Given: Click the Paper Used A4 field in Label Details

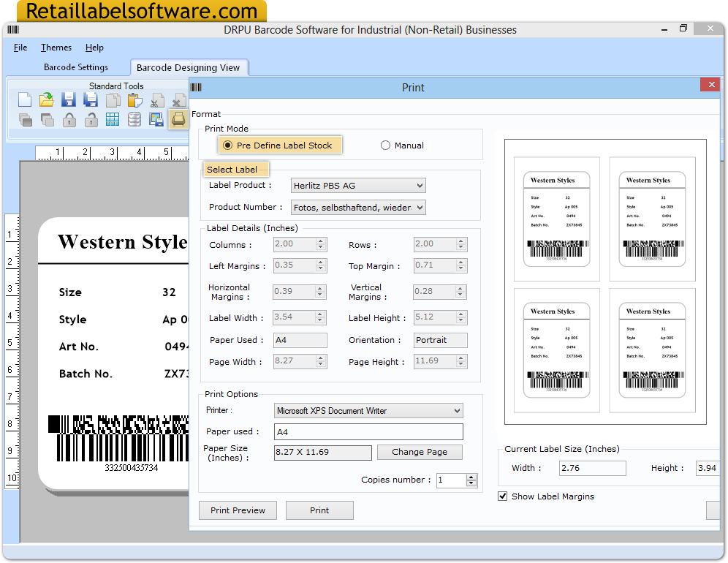Looking at the screenshot, I should click(300, 340).
